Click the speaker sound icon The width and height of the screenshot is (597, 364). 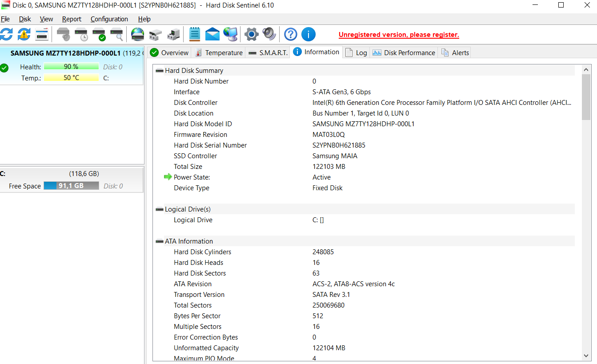point(269,34)
